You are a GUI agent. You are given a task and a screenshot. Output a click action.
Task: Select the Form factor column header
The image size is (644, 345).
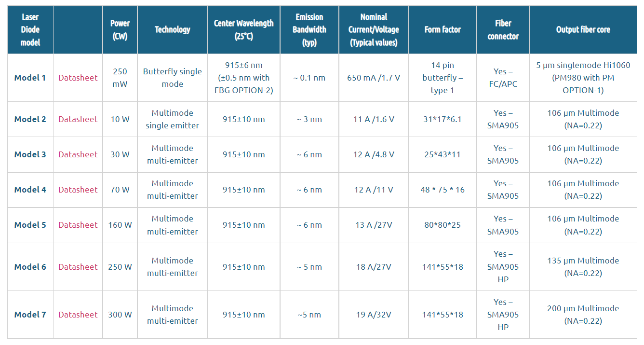click(443, 29)
